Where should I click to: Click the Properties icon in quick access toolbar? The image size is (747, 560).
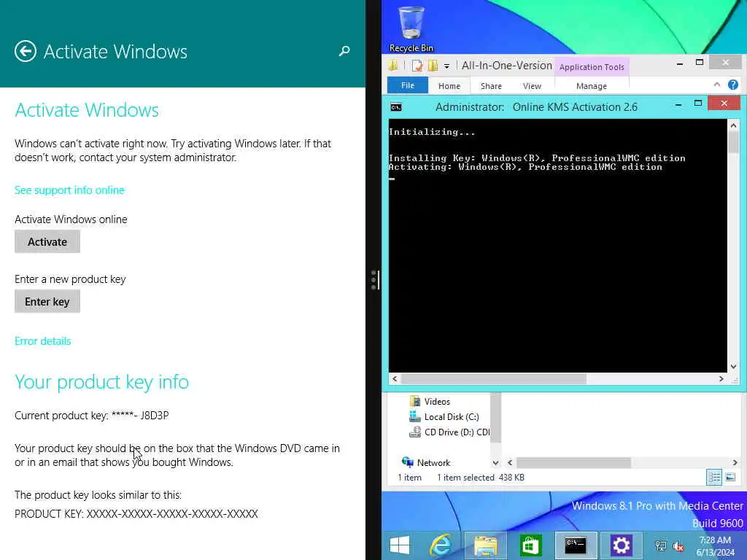[x=417, y=66]
